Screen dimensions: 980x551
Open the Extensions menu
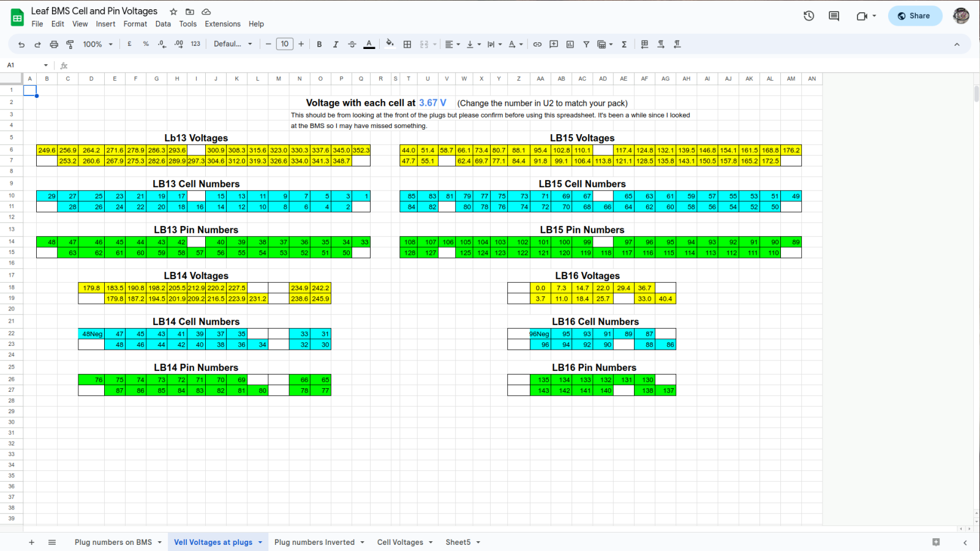click(x=222, y=24)
